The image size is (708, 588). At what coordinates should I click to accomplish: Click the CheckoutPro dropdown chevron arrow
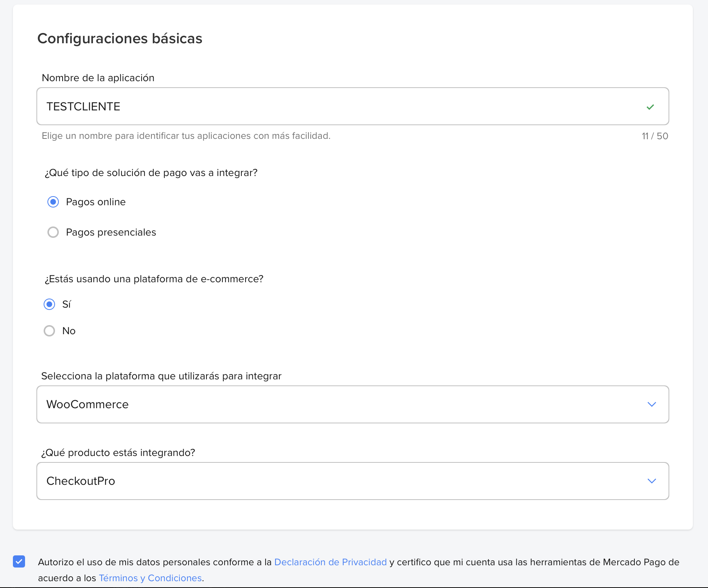pyautogui.click(x=651, y=481)
